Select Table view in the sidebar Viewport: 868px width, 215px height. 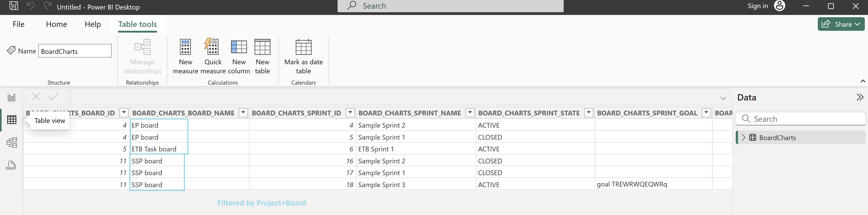coord(12,120)
